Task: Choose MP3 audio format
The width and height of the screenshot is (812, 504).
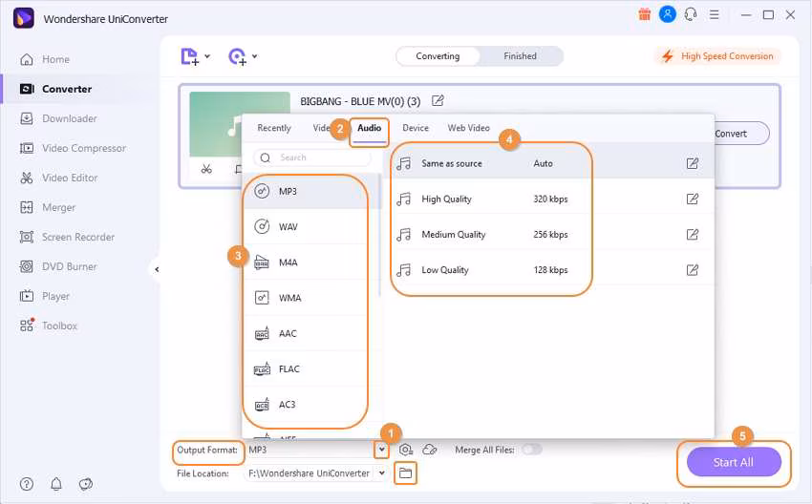Action: (310, 192)
